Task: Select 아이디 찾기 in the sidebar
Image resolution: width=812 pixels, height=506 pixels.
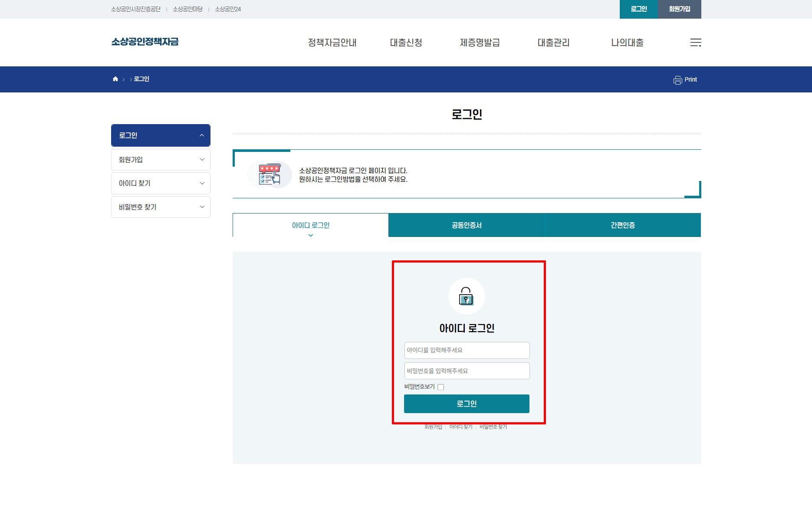Action: [161, 184]
